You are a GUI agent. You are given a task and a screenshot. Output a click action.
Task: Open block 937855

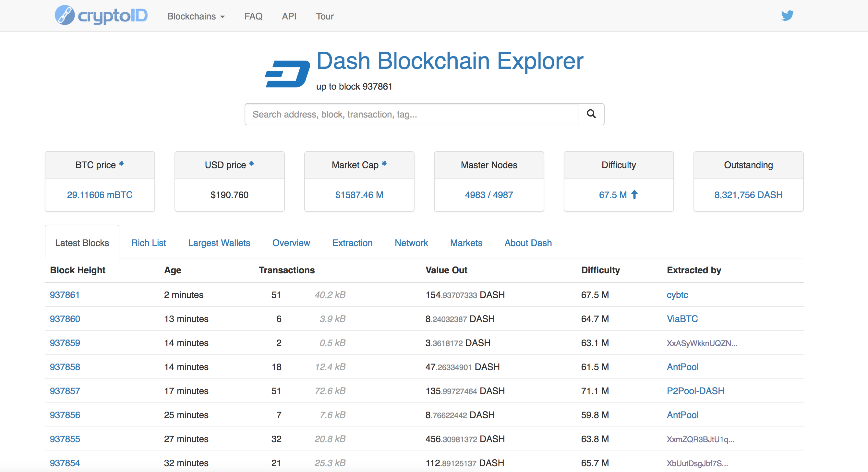click(x=65, y=439)
